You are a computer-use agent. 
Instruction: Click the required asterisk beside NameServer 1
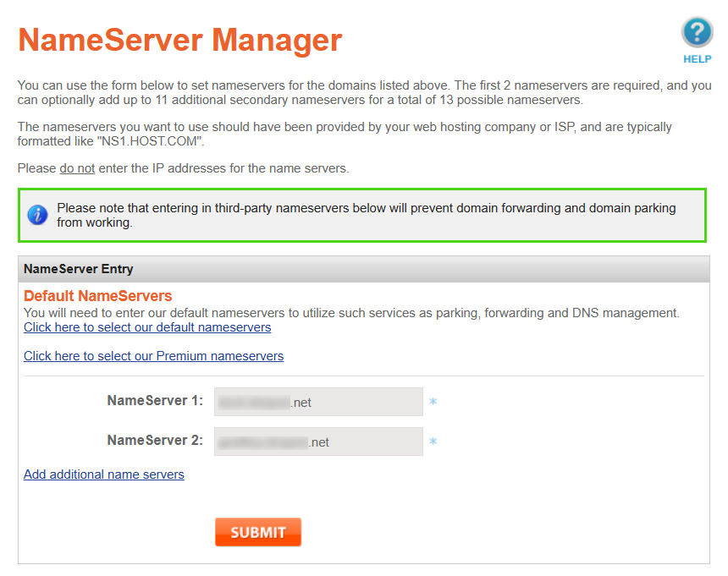[x=433, y=403]
